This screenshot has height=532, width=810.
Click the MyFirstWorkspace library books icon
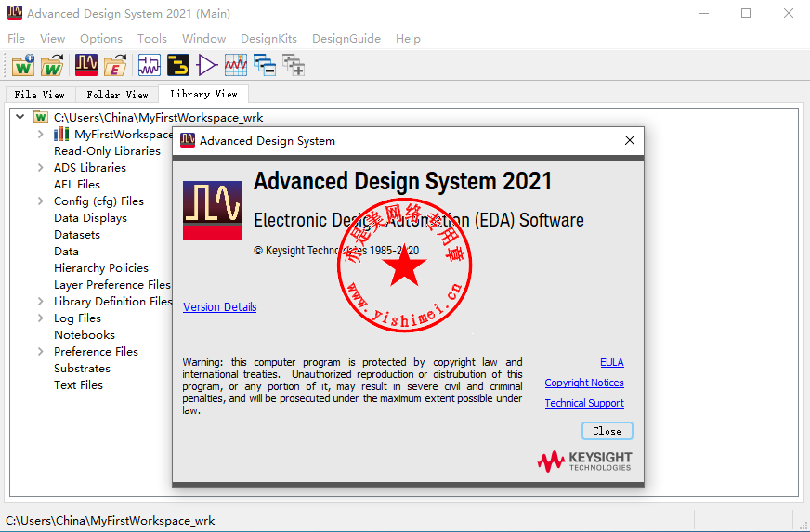pos(61,135)
